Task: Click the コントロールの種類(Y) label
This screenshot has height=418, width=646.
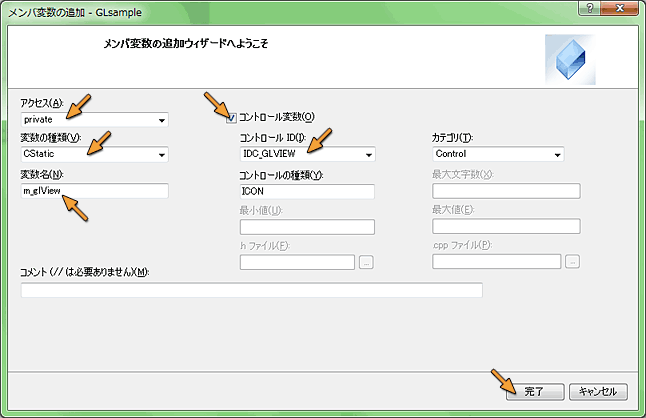Action: click(x=281, y=175)
